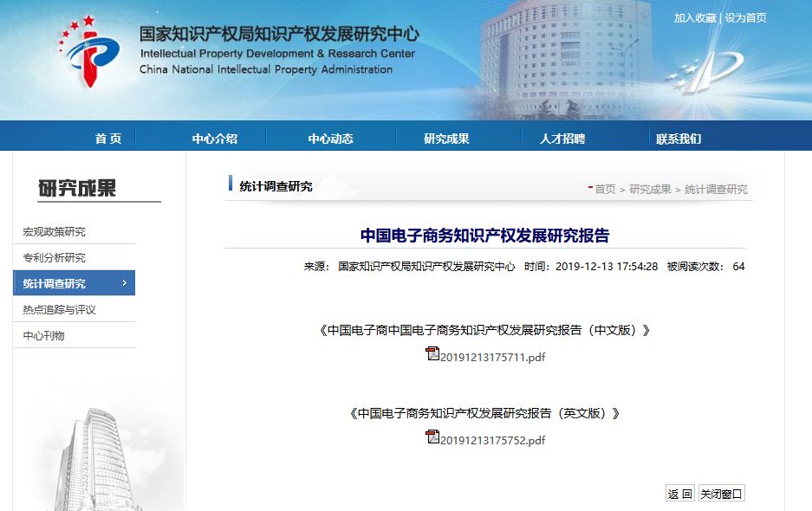This screenshot has height=511, width=812.
Task: Click the CNIPA logo emblem
Action: coord(89,51)
